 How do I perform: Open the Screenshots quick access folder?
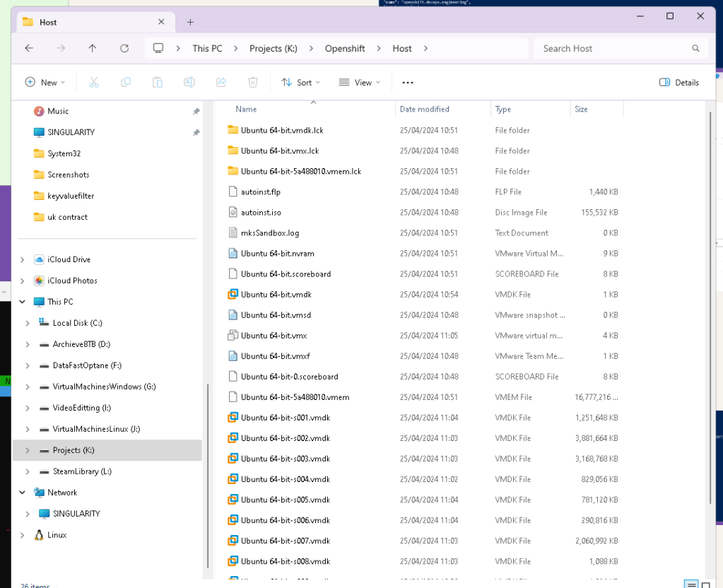(69, 175)
